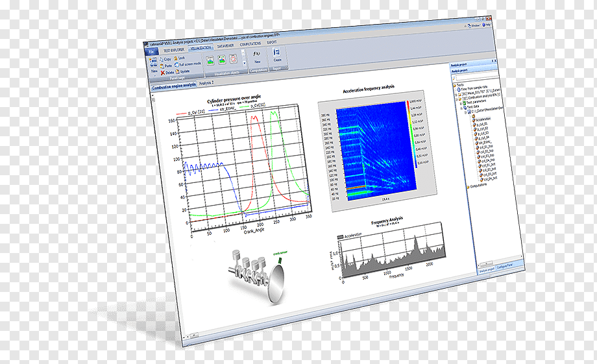This screenshot has height=364, width=597.
Task: Switch to the DATAVIEWER ribbon tab
Action: coord(225,45)
